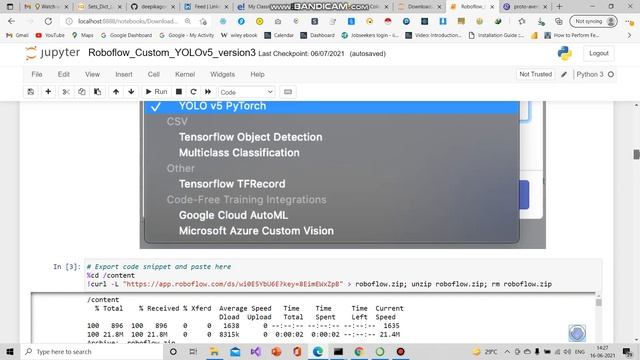The width and height of the screenshot is (640, 360).
Task: Open Mail app from taskbar
Action: [235, 352]
